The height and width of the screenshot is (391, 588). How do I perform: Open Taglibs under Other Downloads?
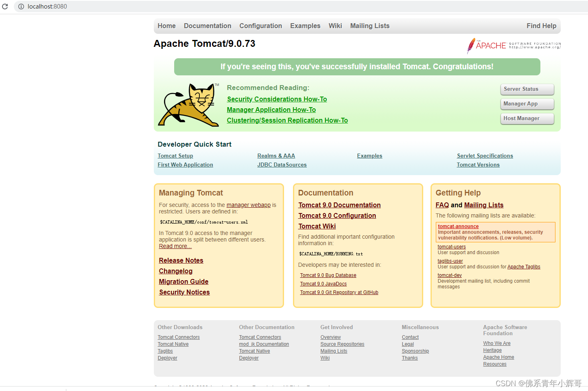[165, 351]
